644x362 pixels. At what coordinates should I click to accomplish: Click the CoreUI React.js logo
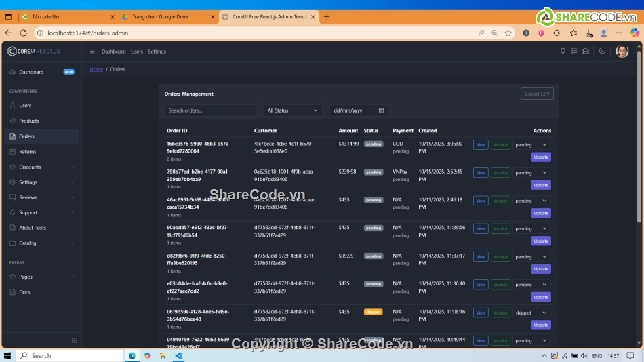[x=34, y=52]
